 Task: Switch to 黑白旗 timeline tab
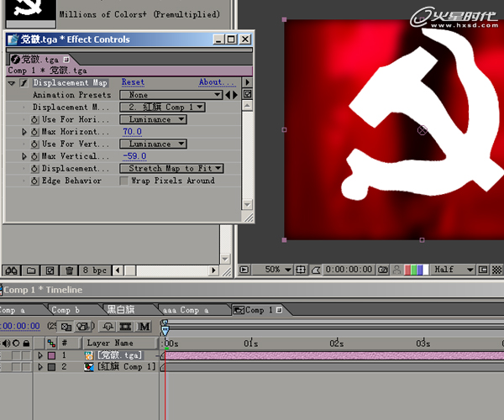[x=121, y=309]
